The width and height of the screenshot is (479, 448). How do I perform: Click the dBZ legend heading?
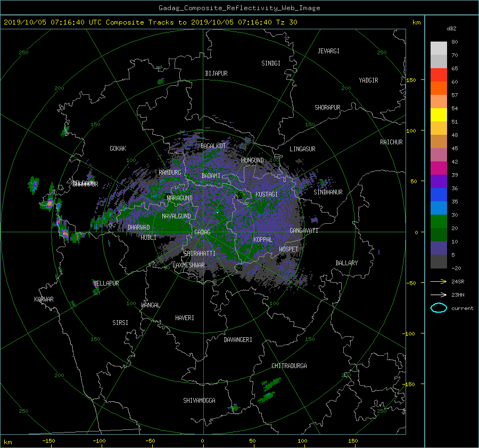[x=451, y=28]
